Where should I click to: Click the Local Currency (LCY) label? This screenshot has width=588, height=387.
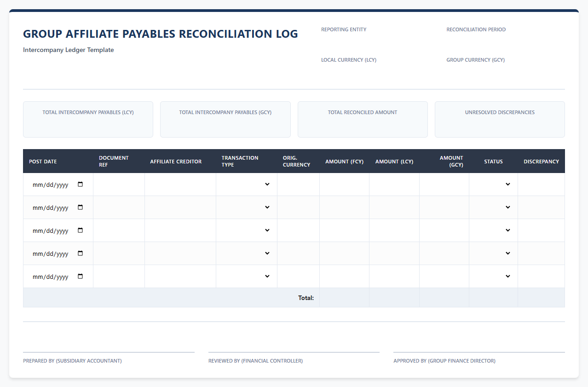(x=349, y=60)
